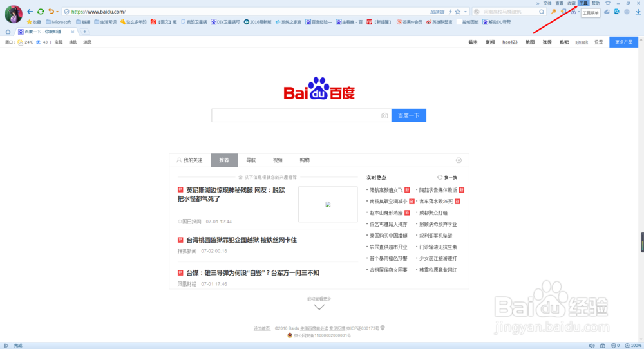644x349 pixels.
Task: Open the dropdown arrow next to the bookmark star
Action: pyautogui.click(x=466, y=12)
